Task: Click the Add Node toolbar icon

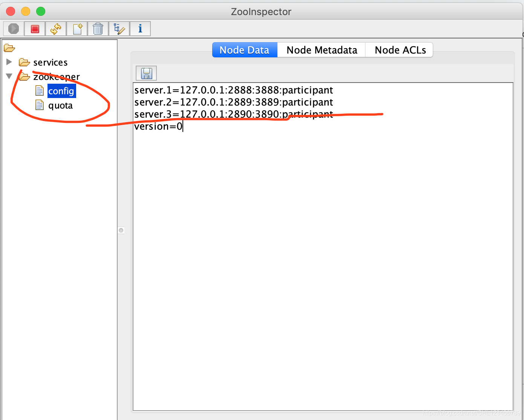Action: click(x=77, y=29)
